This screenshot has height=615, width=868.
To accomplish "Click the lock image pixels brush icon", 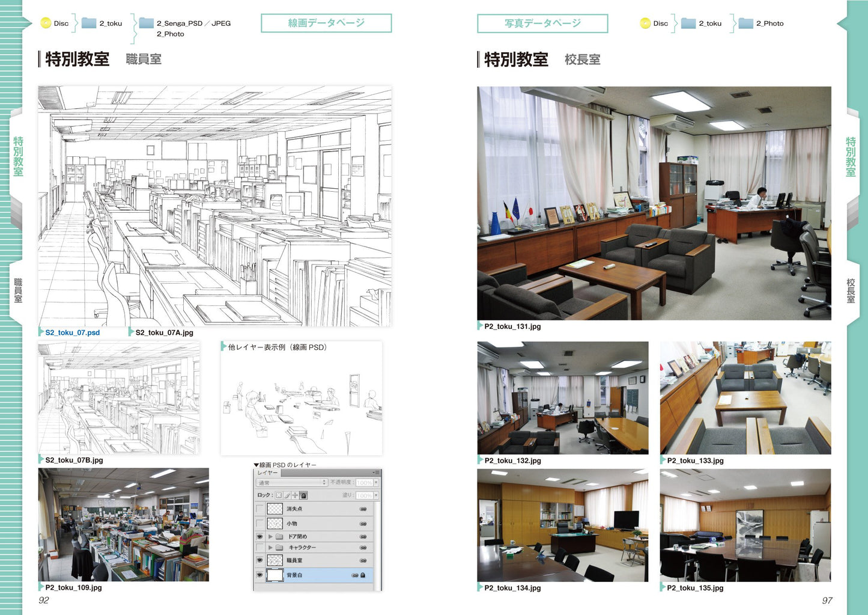I will point(287,495).
